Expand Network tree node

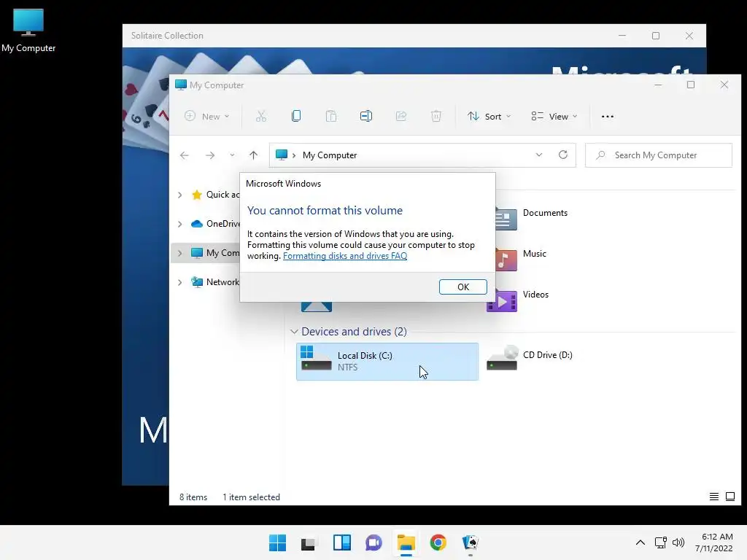tap(180, 282)
